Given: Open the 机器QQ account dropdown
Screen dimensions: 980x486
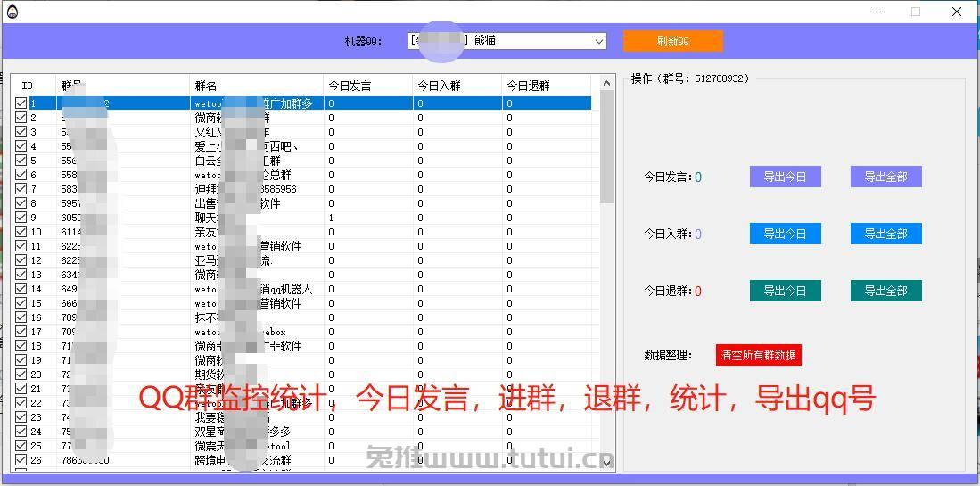Looking at the screenshot, I should coord(598,41).
